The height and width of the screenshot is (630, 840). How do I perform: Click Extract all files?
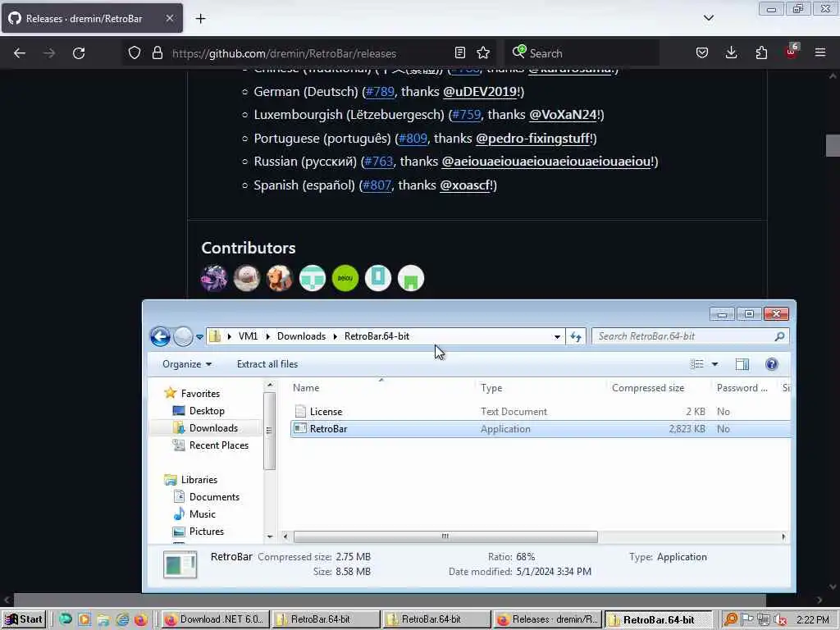(267, 364)
